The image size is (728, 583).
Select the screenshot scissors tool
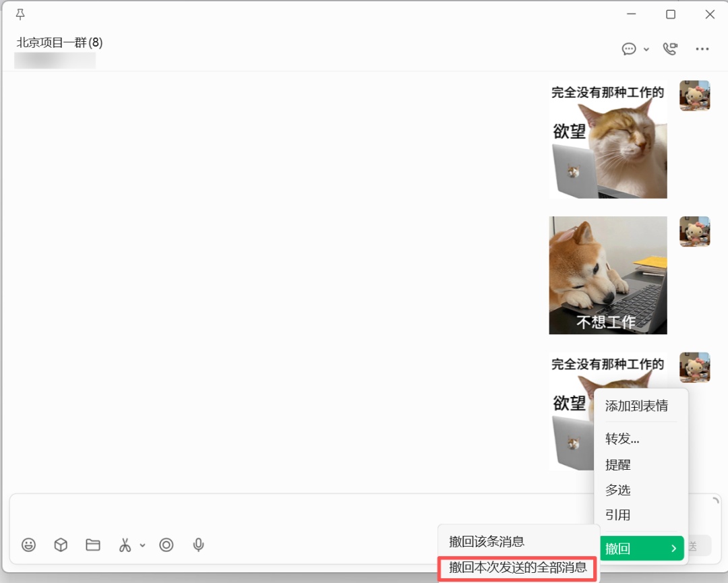(x=125, y=545)
